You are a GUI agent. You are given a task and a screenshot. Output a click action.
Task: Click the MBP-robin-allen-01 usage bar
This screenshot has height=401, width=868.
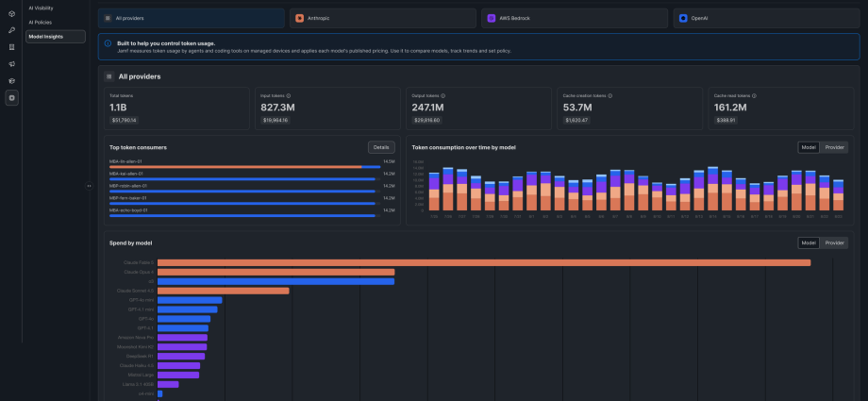point(242,192)
